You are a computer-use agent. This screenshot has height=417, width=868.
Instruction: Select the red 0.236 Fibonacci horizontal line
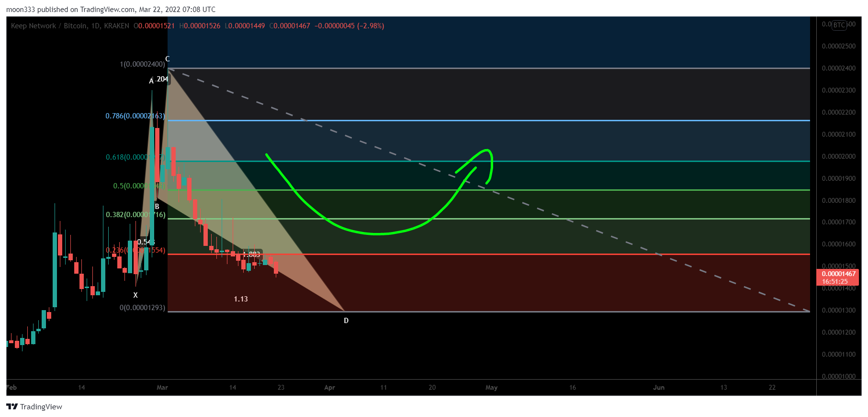pos(488,254)
